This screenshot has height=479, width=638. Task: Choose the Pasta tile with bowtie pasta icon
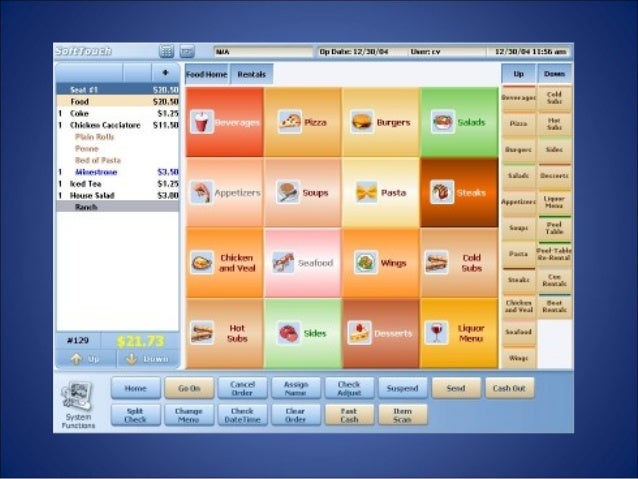point(381,192)
